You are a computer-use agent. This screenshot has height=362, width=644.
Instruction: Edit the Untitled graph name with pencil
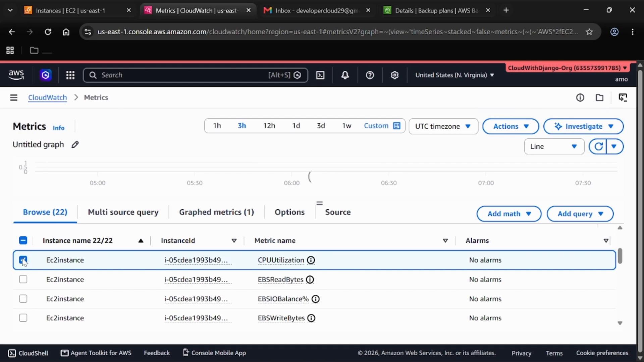click(x=75, y=144)
